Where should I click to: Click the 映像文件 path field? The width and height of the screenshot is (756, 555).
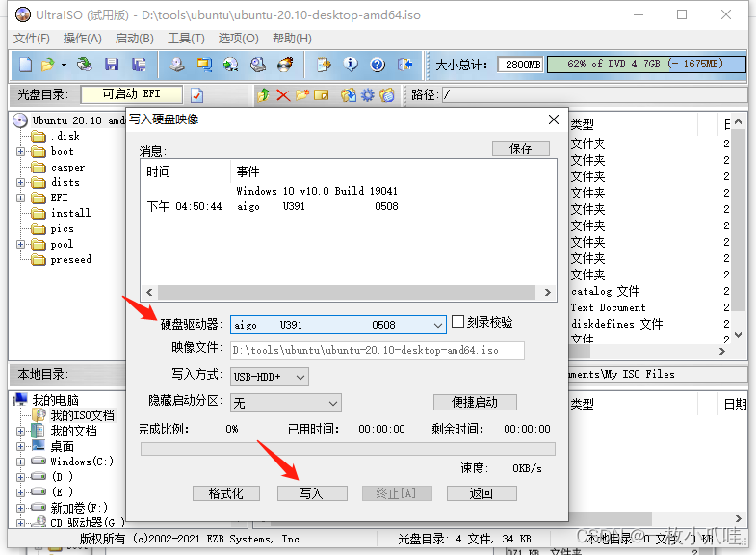[377, 351]
